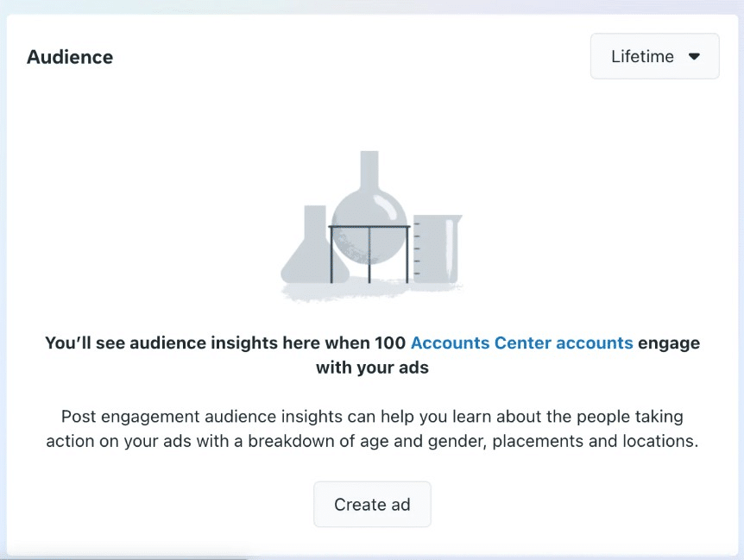Click the word 'Lifetime' in the selector
This screenshot has width=744, height=560.
[642, 56]
